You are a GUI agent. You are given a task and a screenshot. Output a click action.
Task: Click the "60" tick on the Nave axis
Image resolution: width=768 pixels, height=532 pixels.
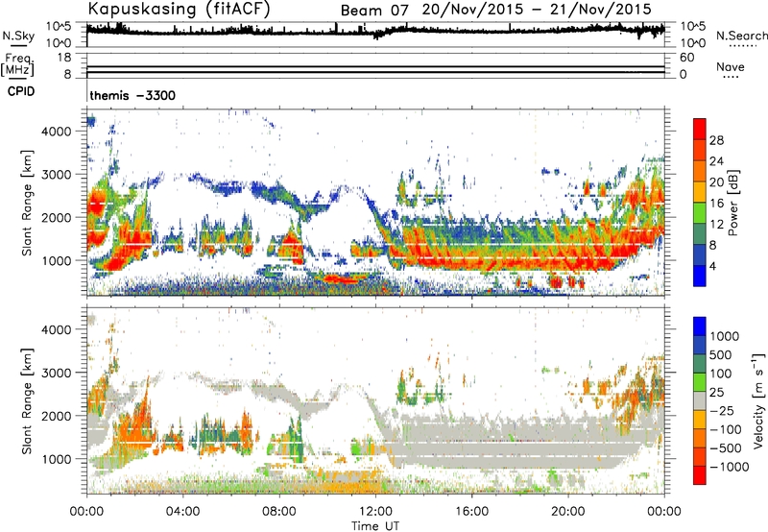point(686,58)
